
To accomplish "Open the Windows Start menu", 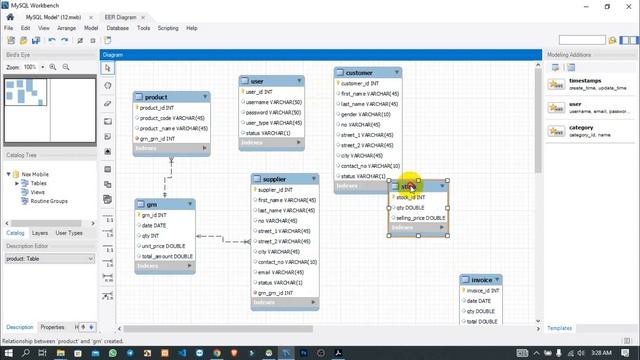I will click(8, 353).
